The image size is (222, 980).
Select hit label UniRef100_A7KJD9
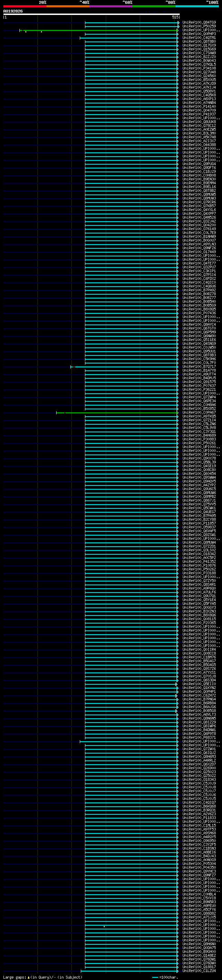[199, 84]
